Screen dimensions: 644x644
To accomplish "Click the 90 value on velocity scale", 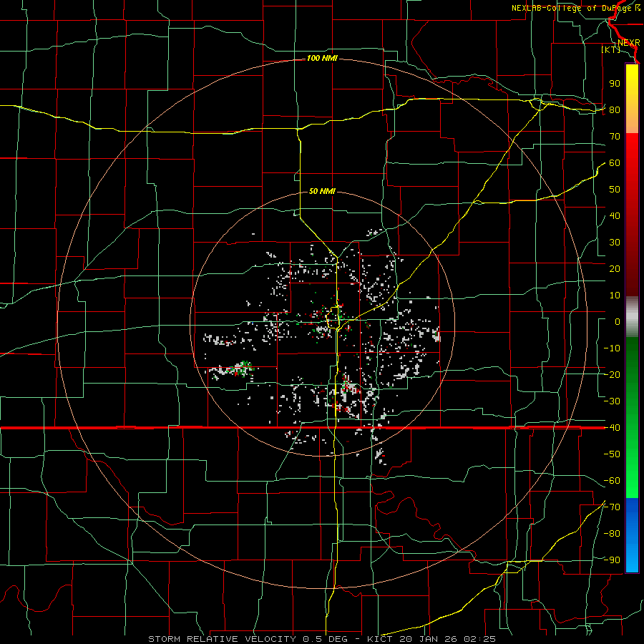I will point(615,84).
